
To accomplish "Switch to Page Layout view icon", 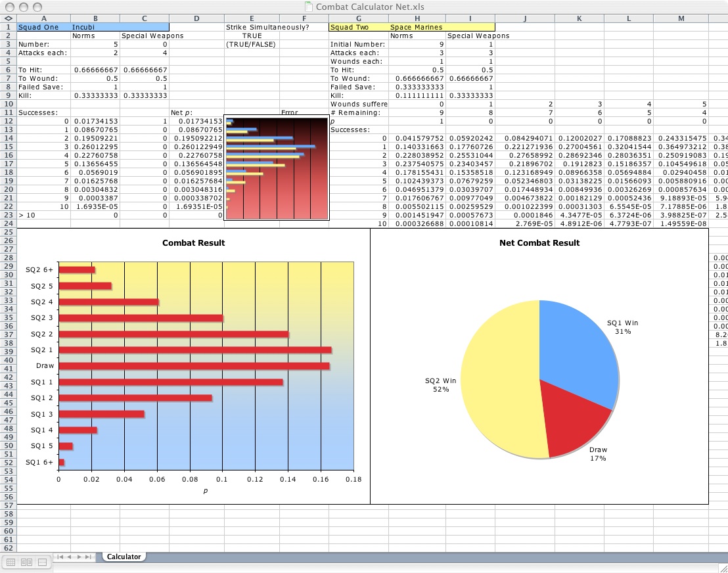I will pyautogui.click(x=26, y=562).
